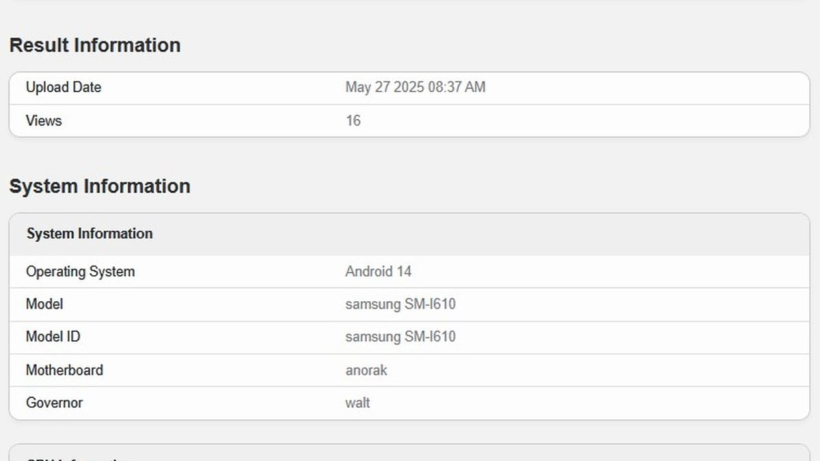Click samsung SM-I610 in Model row

401,304
